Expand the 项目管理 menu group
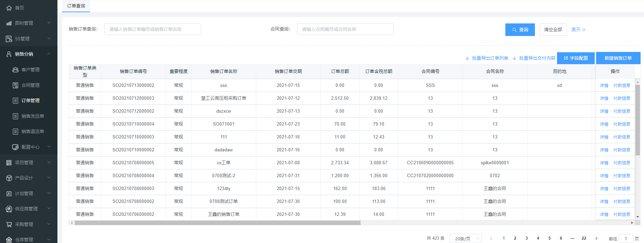This screenshot has height=243, width=644. pos(49,163)
